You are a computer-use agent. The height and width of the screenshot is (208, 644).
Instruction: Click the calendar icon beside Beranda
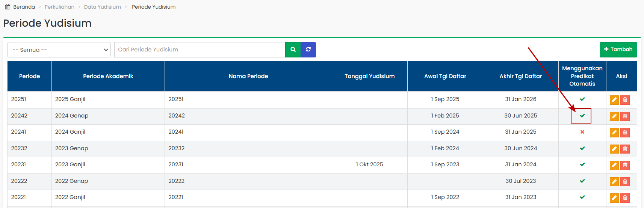tap(8, 7)
